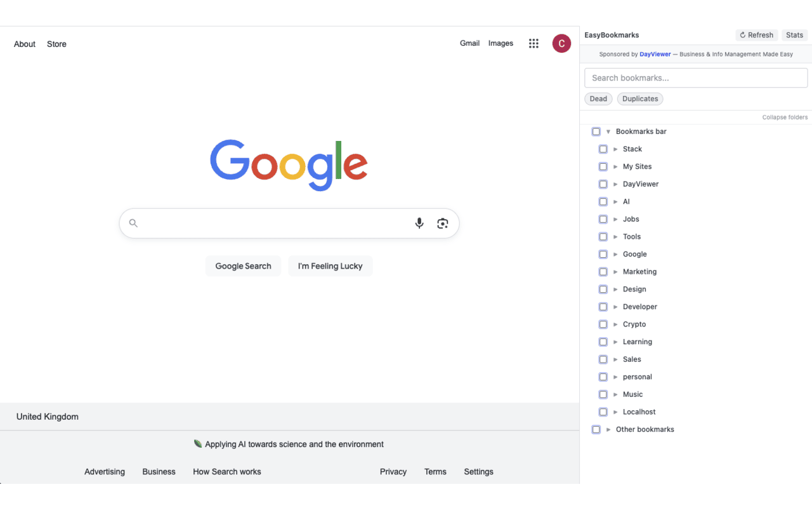Click the EasyBookmarks panel title

tap(612, 35)
